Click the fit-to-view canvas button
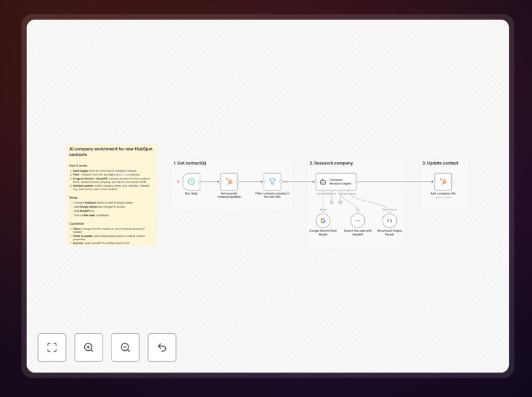The height and width of the screenshot is (397, 532). tap(52, 347)
